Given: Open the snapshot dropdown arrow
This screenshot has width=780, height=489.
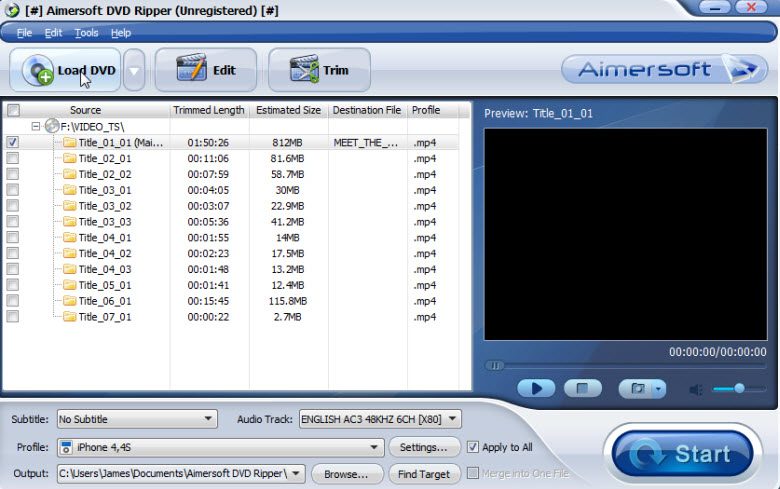Looking at the screenshot, I should [x=659, y=389].
